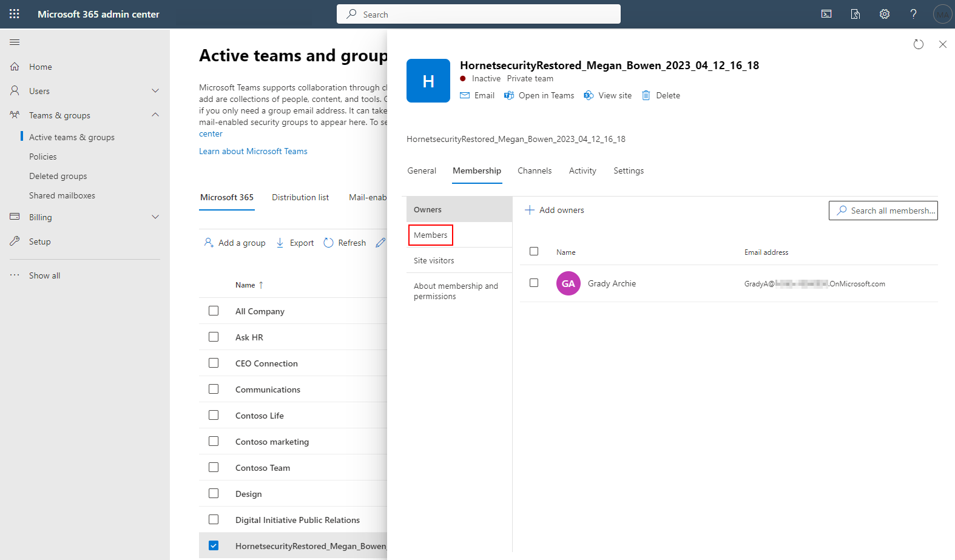Click the Refresh circular arrow icon
The height and width of the screenshot is (560, 955).
click(x=328, y=243)
